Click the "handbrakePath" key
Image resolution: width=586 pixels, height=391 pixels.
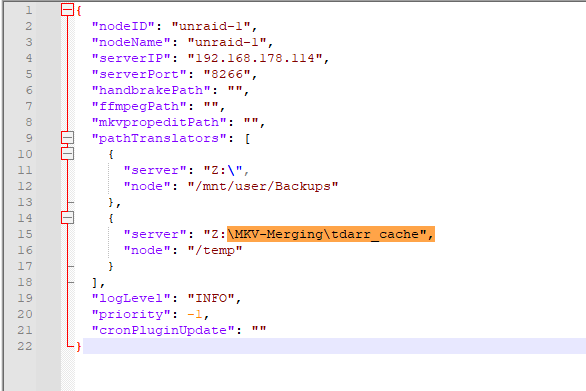(151, 90)
